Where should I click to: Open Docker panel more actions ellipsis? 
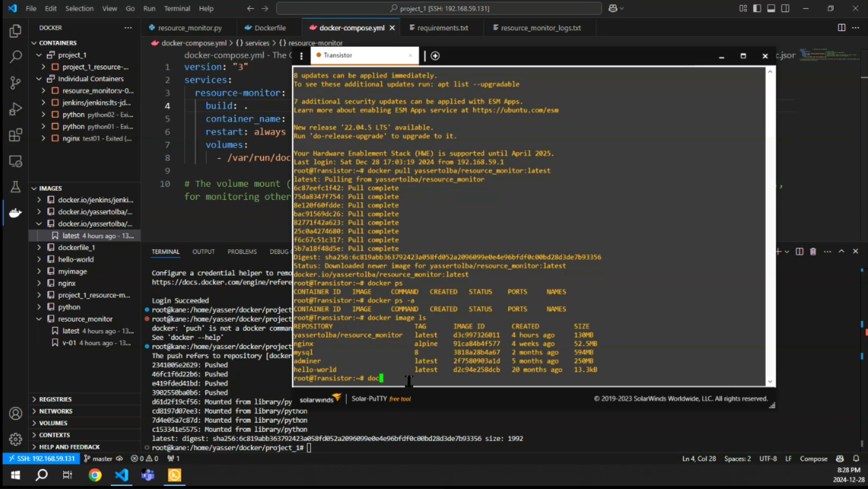point(128,28)
